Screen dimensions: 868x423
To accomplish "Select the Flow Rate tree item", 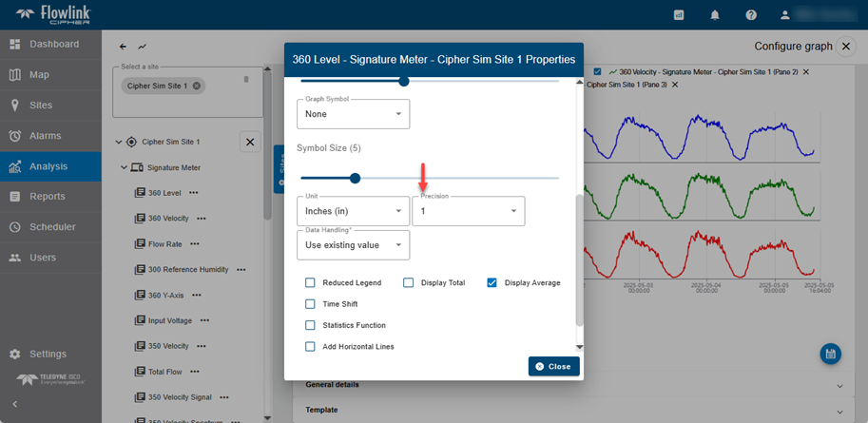I will 165,244.
